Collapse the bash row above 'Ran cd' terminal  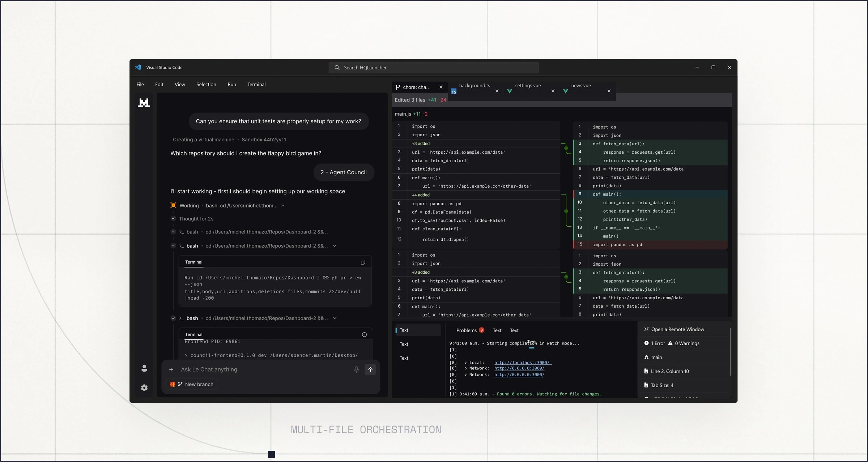pos(335,246)
